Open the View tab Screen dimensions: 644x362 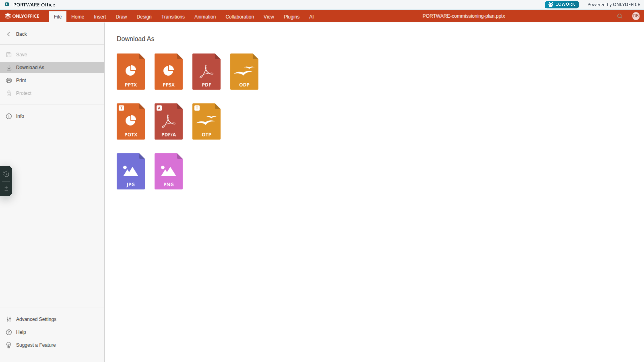point(269,17)
